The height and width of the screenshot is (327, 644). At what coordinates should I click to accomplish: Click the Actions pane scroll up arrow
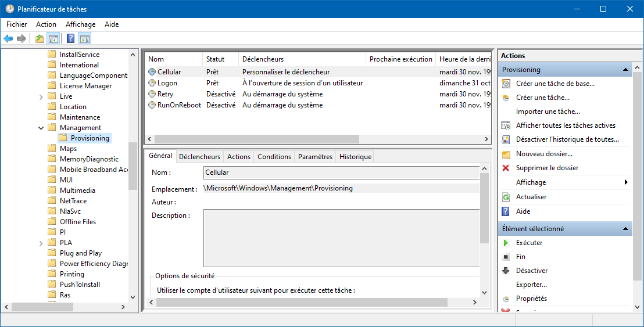pyautogui.click(x=637, y=68)
